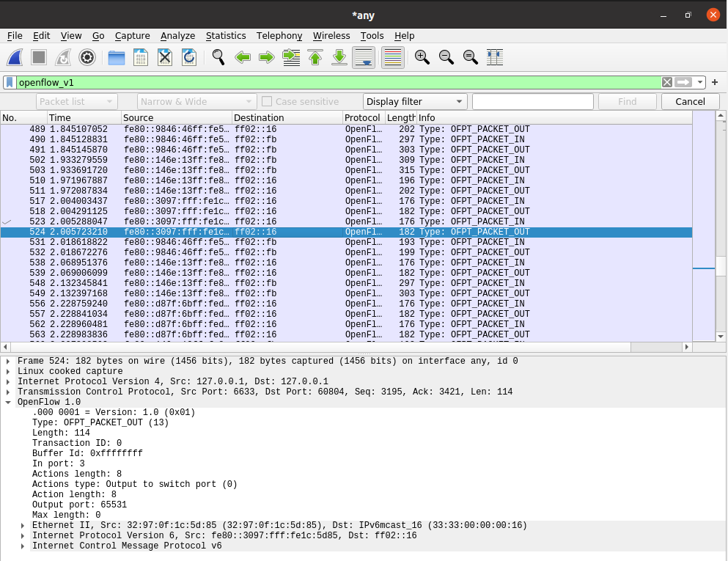Collapse the OpenFlow 1.0 tree node
This screenshot has width=728, height=561.
click(8, 402)
